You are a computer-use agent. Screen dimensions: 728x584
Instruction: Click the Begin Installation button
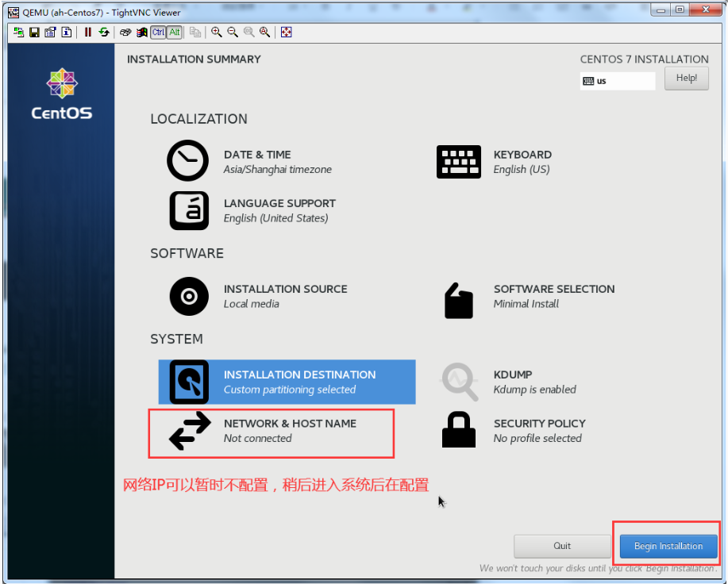click(668, 546)
